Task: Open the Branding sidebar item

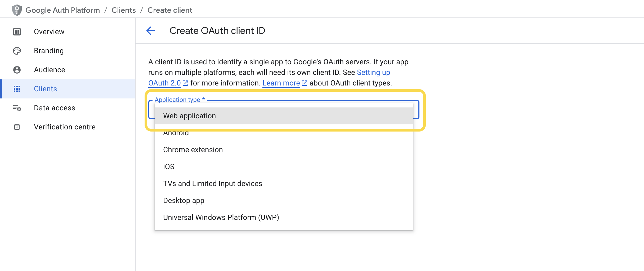Action: pos(68,51)
